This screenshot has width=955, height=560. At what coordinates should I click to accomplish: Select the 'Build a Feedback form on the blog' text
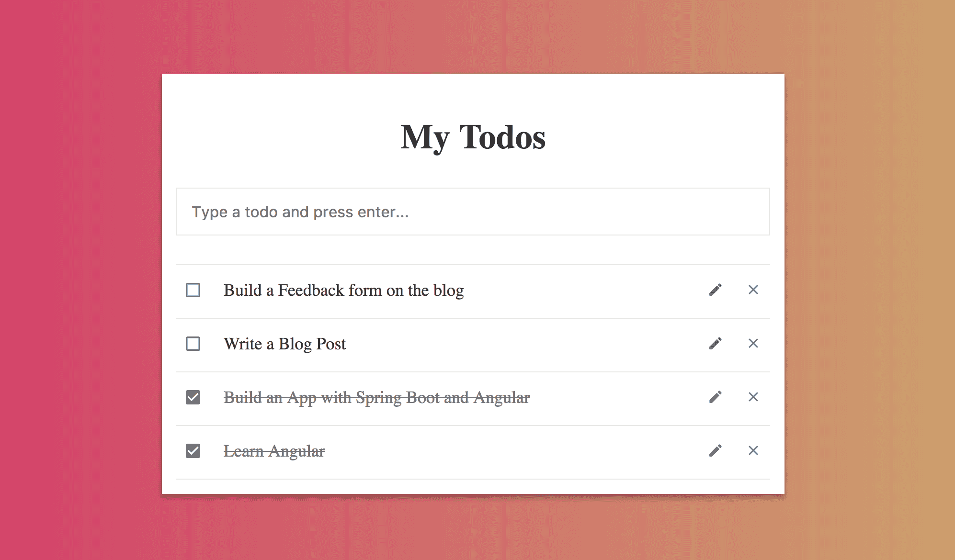[x=343, y=291]
